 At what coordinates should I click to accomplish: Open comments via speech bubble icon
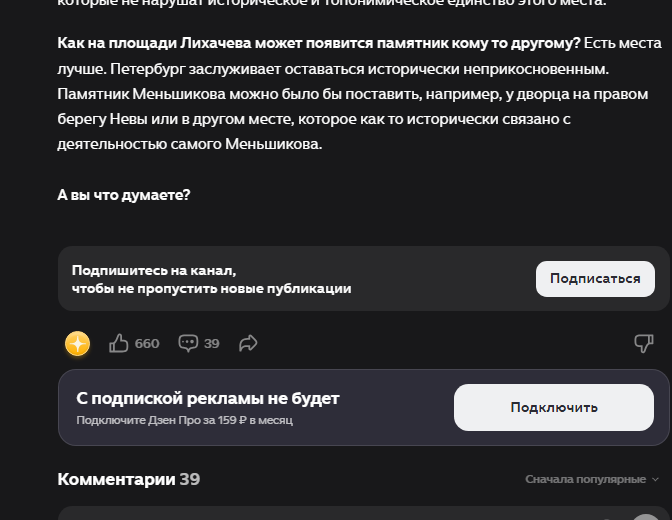[188, 343]
